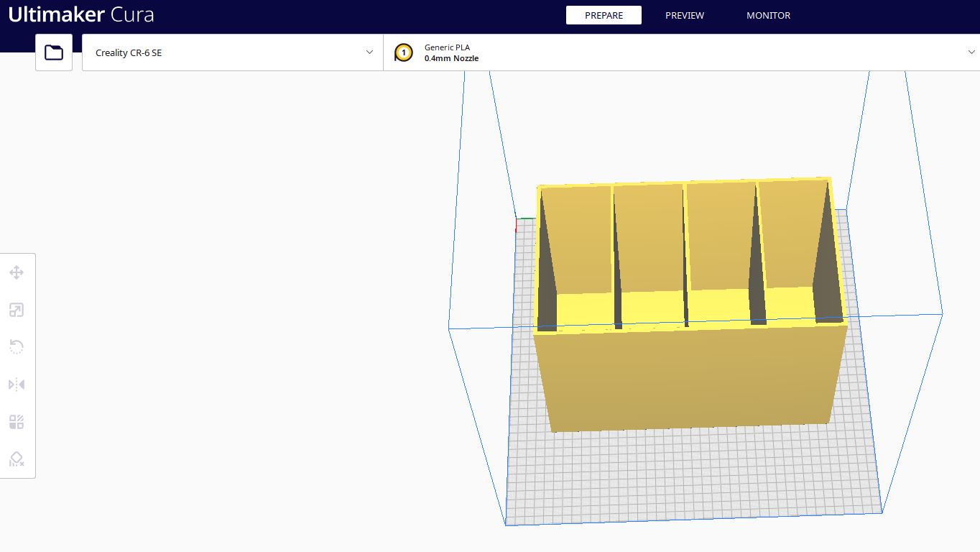
Task: Select the Rotate tool
Action: (x=17, y=347)
